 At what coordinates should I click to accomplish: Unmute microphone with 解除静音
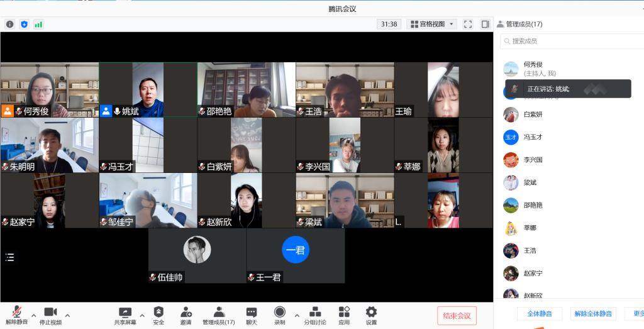click(16, 315)
